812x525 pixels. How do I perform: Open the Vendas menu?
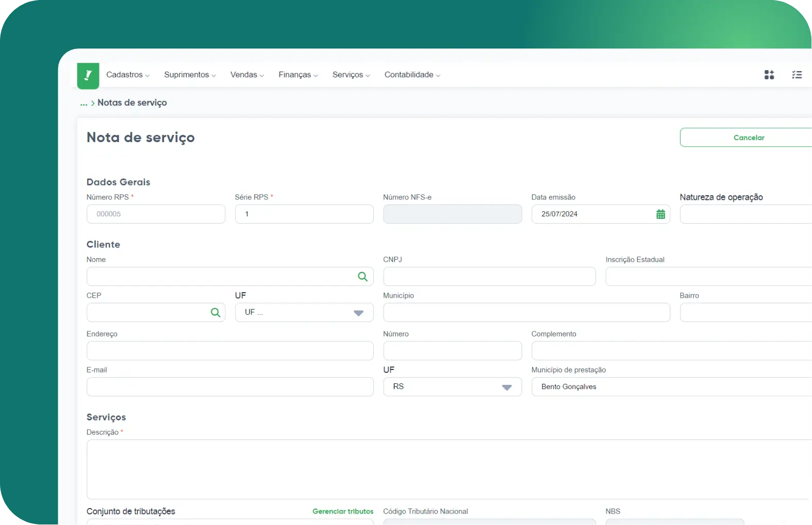247,75
